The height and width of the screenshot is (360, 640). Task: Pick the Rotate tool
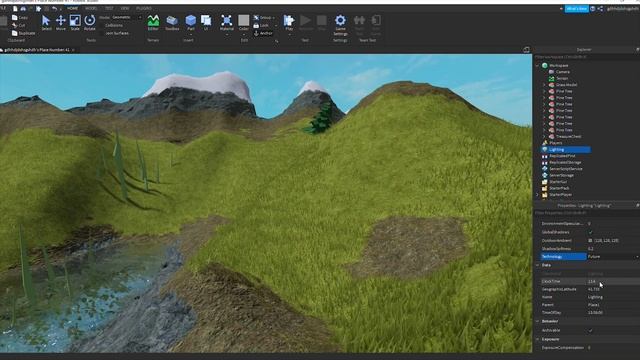[x=89, y=22]
